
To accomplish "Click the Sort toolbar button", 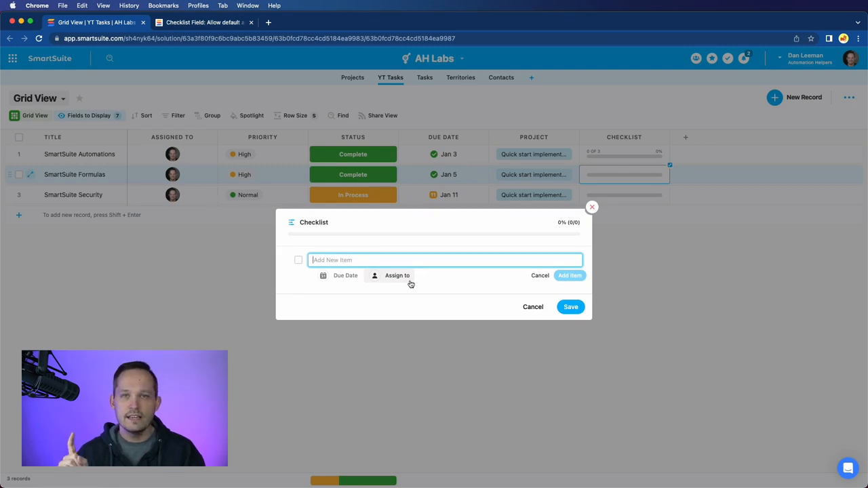I will pyautogui.click(x=142, y=115).
